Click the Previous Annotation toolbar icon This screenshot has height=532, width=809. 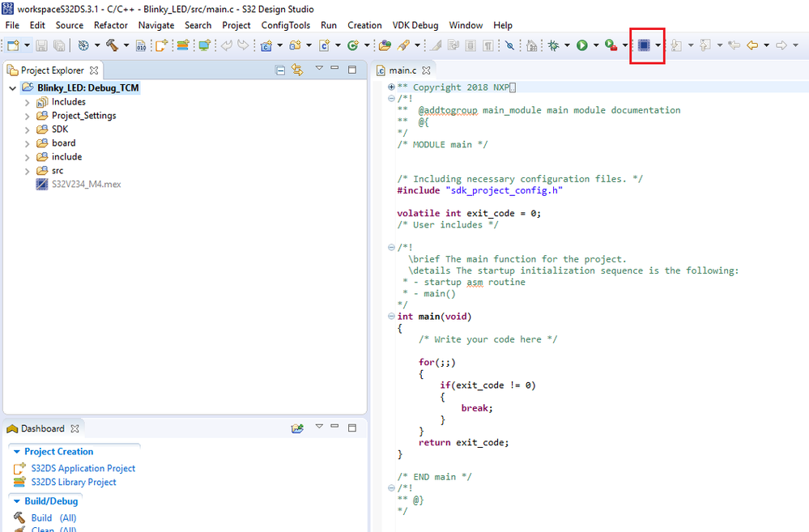(x=705, y=45)
